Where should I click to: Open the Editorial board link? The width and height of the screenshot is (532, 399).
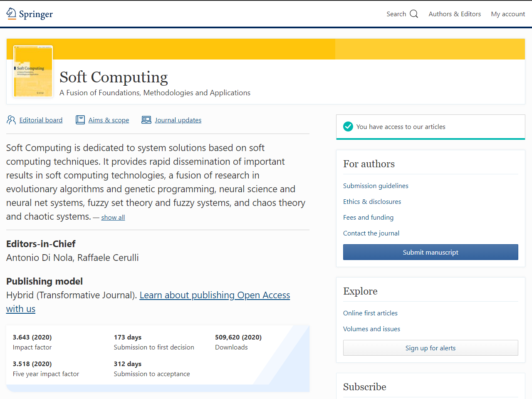click(41, 120)
